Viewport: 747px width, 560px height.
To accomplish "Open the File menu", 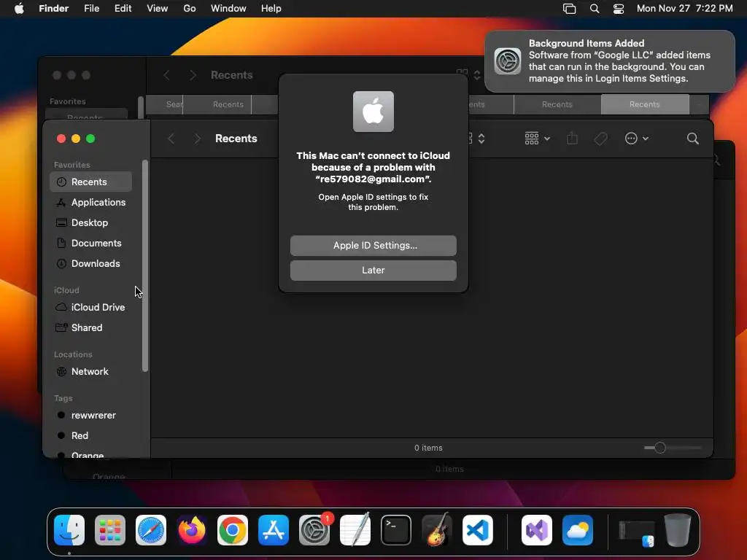I will (x=91, y=9).
